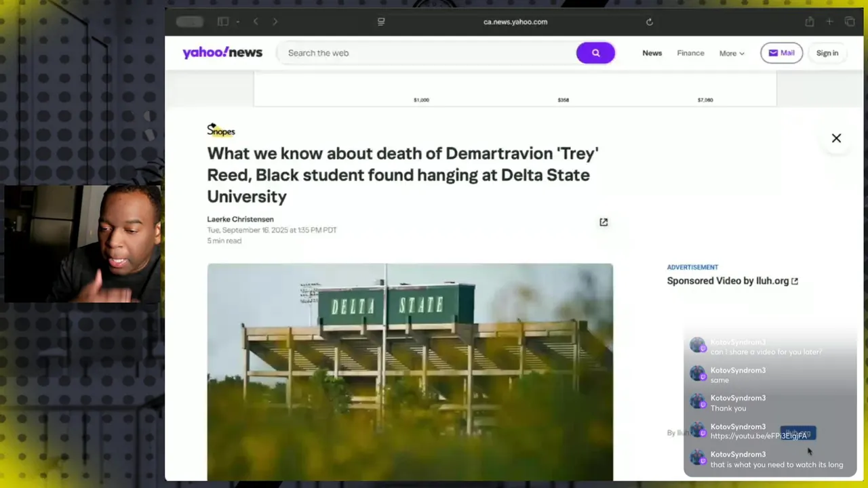Screen dimensions: 868x488
Task: Reload the page with refresh icon
Action: pos(649,22)
